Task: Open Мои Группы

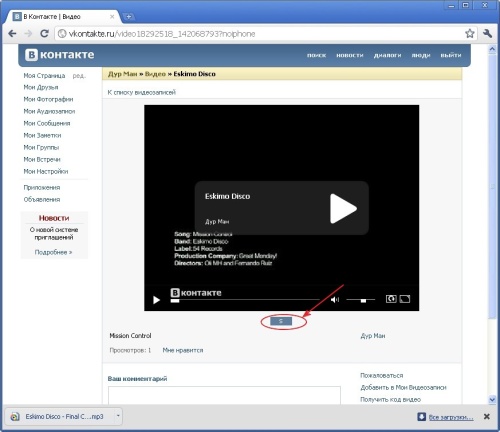Action: (x=41, y=147)
